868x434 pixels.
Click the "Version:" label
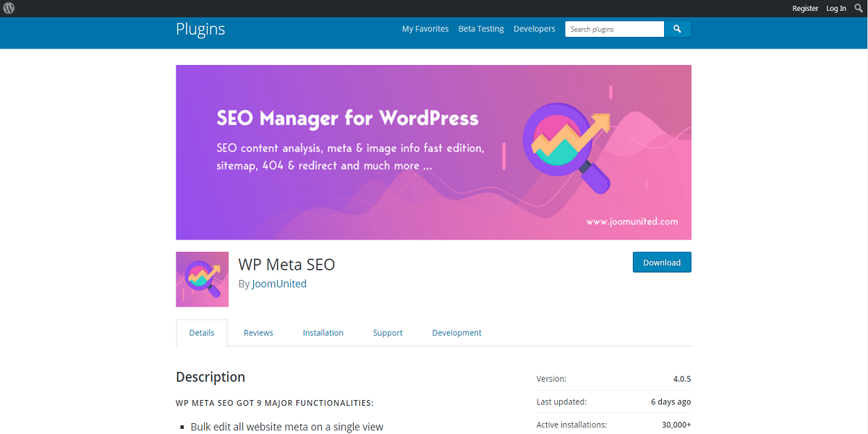point(551,378)
